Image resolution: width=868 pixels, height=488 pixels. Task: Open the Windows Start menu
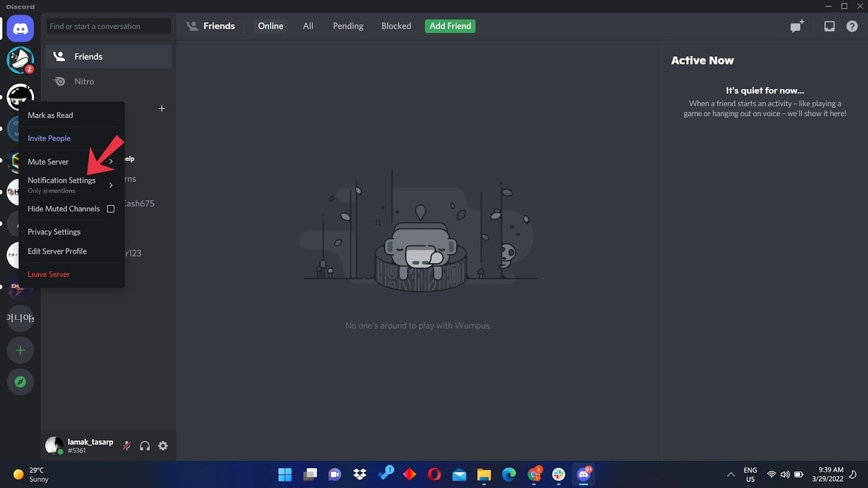(x=285, y=475)
